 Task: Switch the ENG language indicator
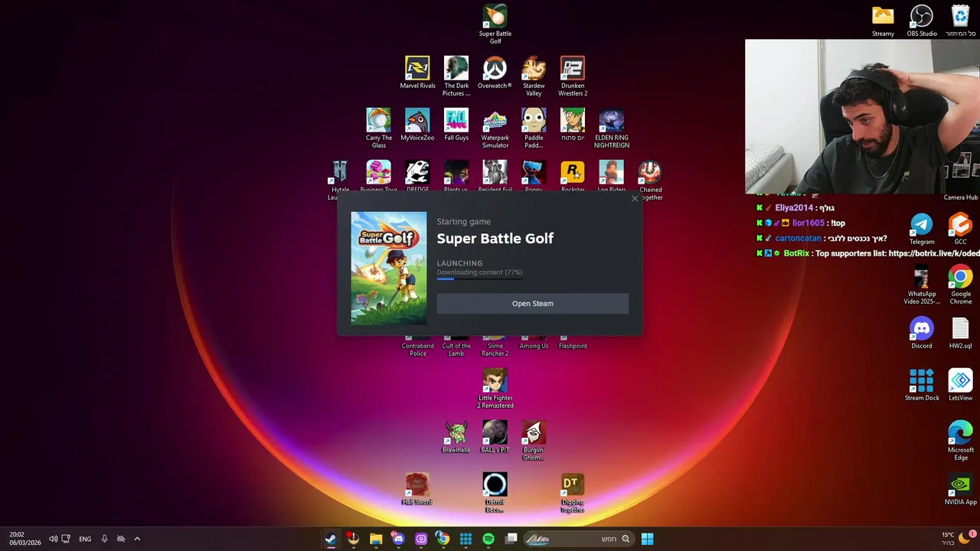tap(85, 539)
